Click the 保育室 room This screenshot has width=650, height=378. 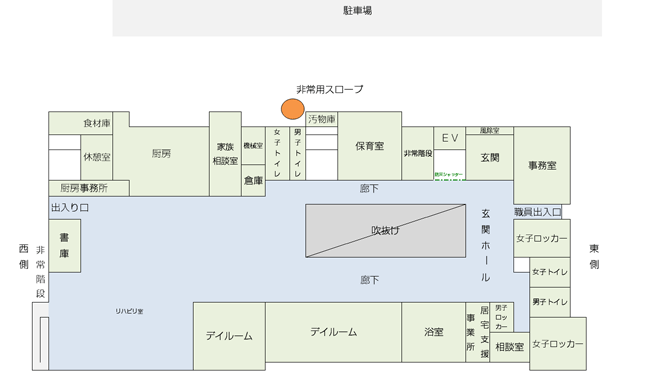369,146
